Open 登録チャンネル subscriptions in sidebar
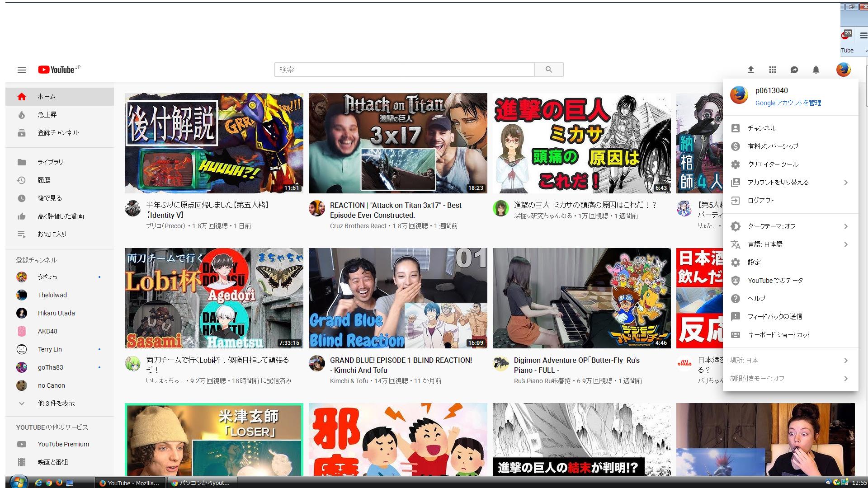This screenshot has width=868, height=488. 60,133
